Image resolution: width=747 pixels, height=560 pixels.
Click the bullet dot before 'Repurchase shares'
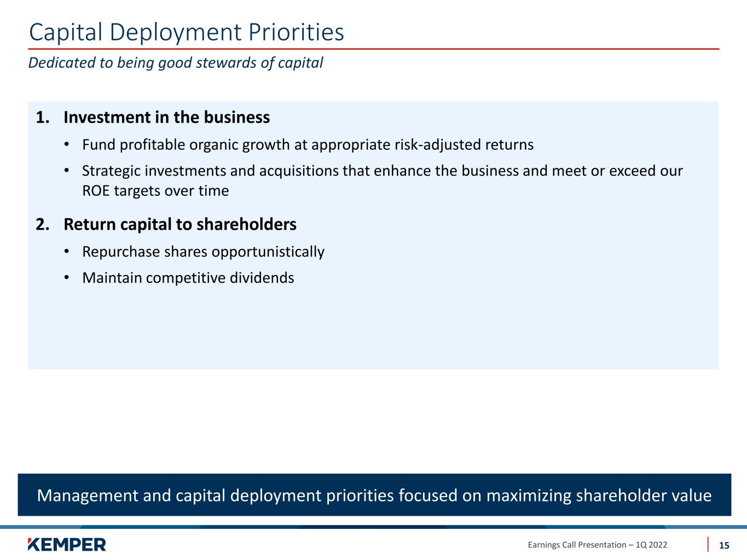(67, 252)
